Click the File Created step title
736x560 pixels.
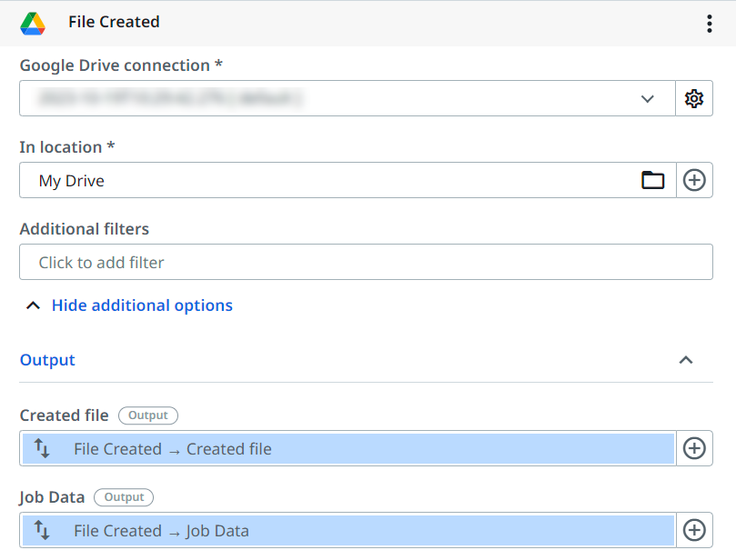(114, 22)
